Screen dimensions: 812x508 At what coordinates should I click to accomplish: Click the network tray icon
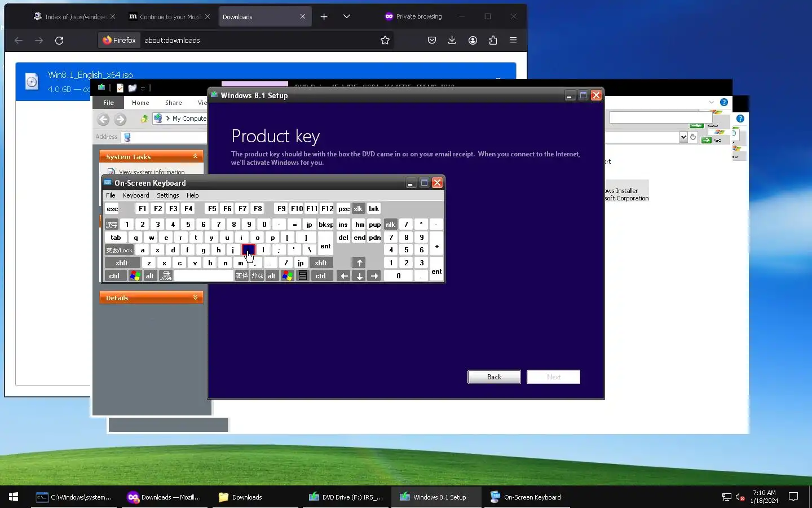726,497
